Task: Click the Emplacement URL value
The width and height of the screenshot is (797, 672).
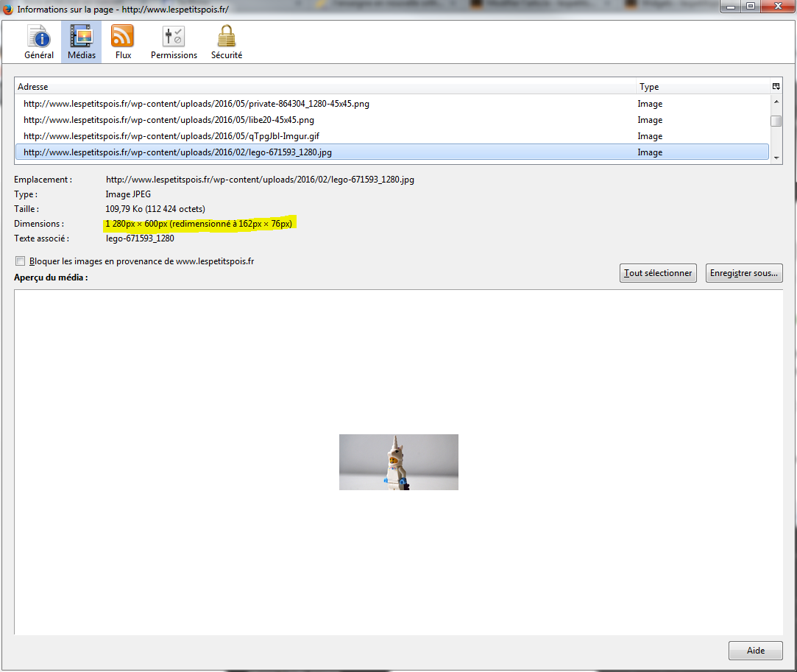Action: (260, 180)
